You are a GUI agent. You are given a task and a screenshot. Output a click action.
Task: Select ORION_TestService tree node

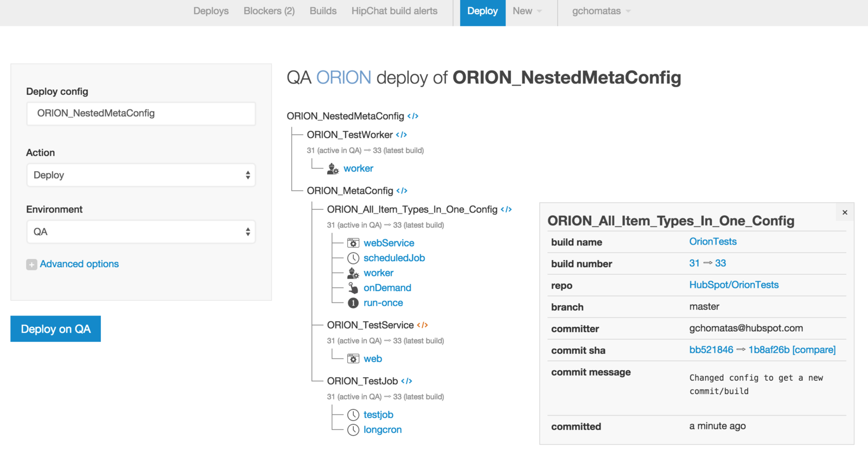pyautogui.click(x=371, y=325)
